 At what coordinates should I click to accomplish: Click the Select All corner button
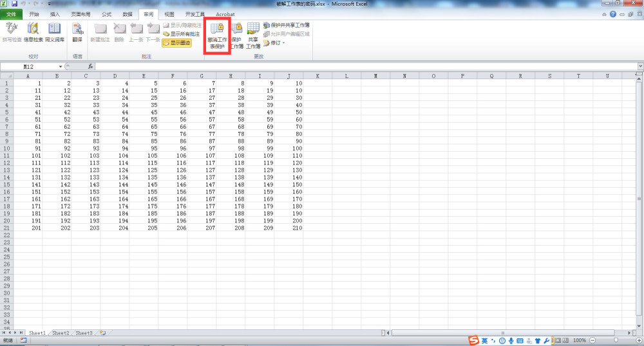point(6,76)
